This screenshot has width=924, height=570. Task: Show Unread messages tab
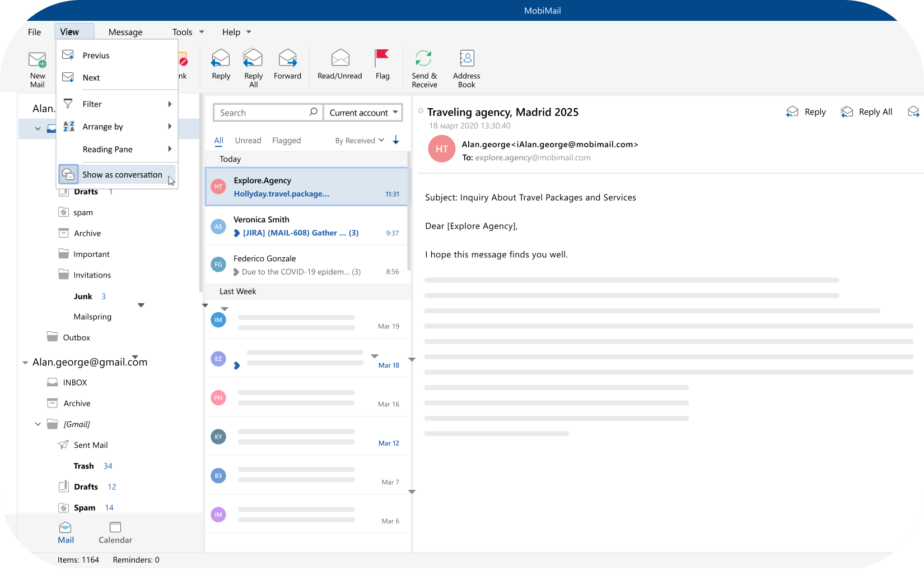248,140
